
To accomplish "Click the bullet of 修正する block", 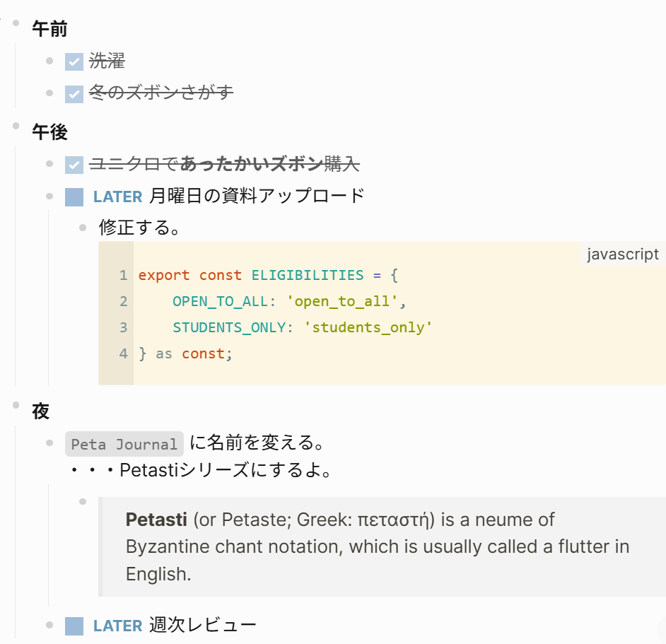I will (x=83, y=228).
